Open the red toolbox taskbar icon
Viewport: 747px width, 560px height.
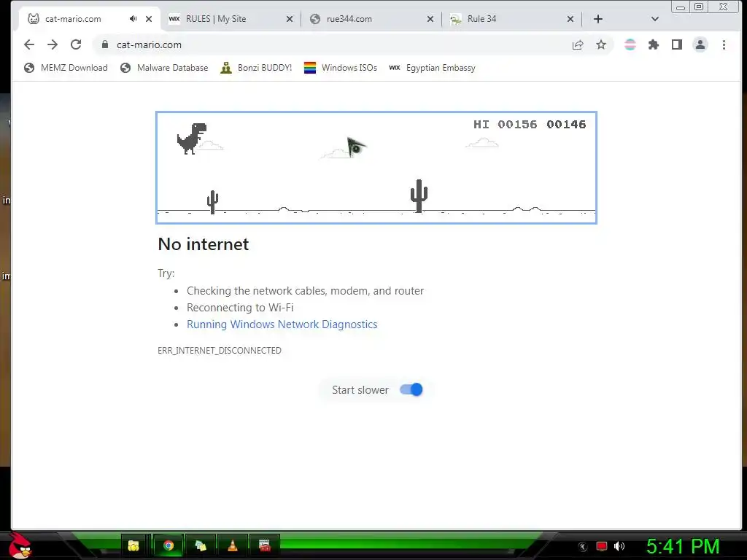point(264,545)
